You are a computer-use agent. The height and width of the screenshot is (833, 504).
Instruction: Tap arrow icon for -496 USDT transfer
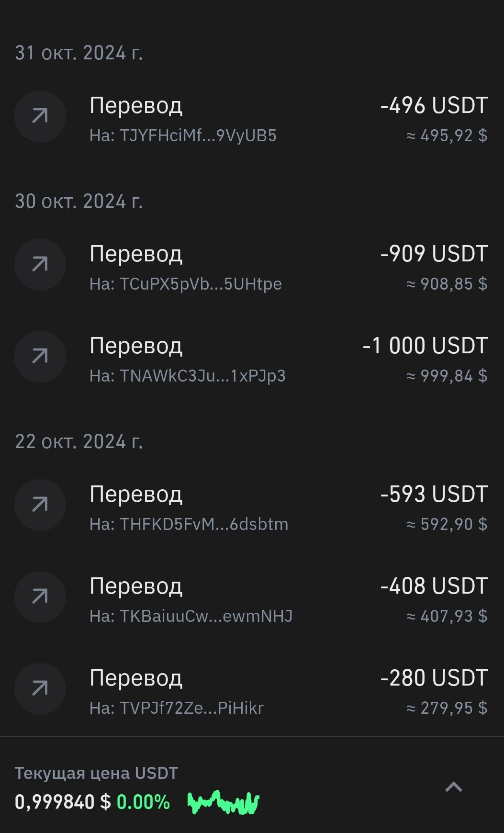[x=40, y=116]
